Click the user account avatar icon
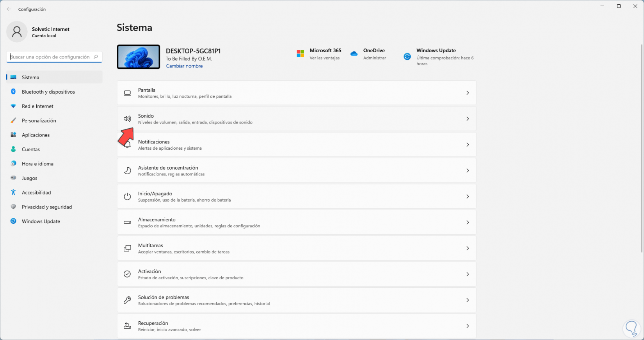This screenshot has width=644, height=340. (x=17, y=32)
